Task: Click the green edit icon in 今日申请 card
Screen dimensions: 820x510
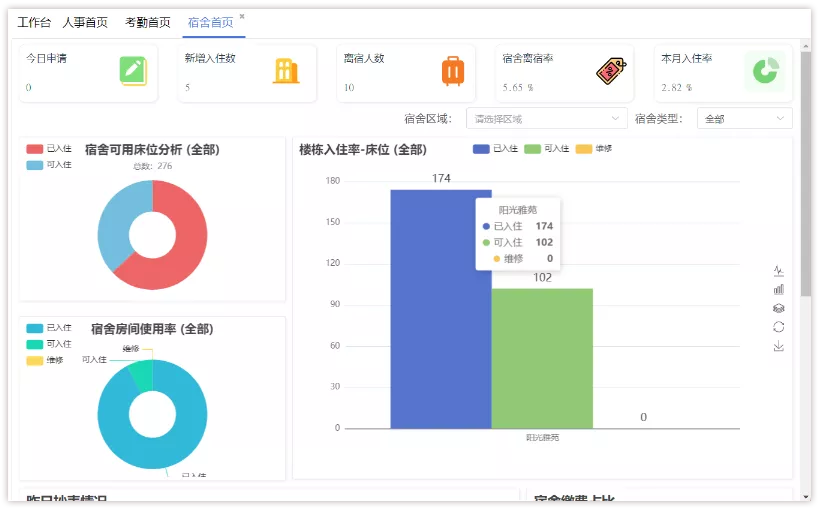Action: coord(133,71)
